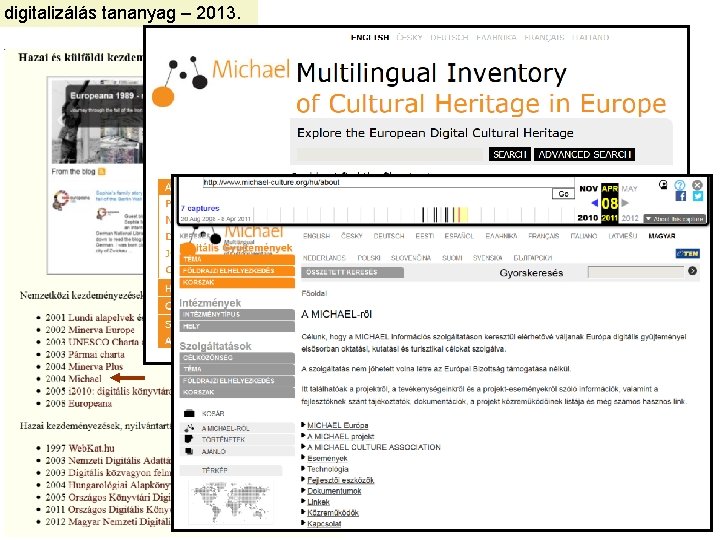Click the world map under TÉRKÉP
Screen dimensions: 720x540
point(231,502)
